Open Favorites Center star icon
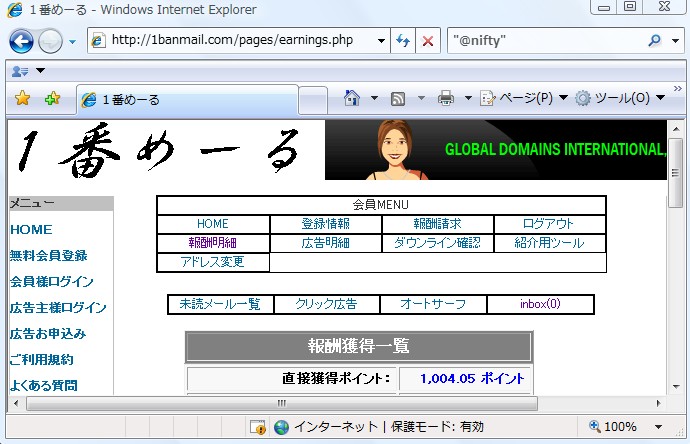Screen dimensions: 690x444 coord(22,98)
